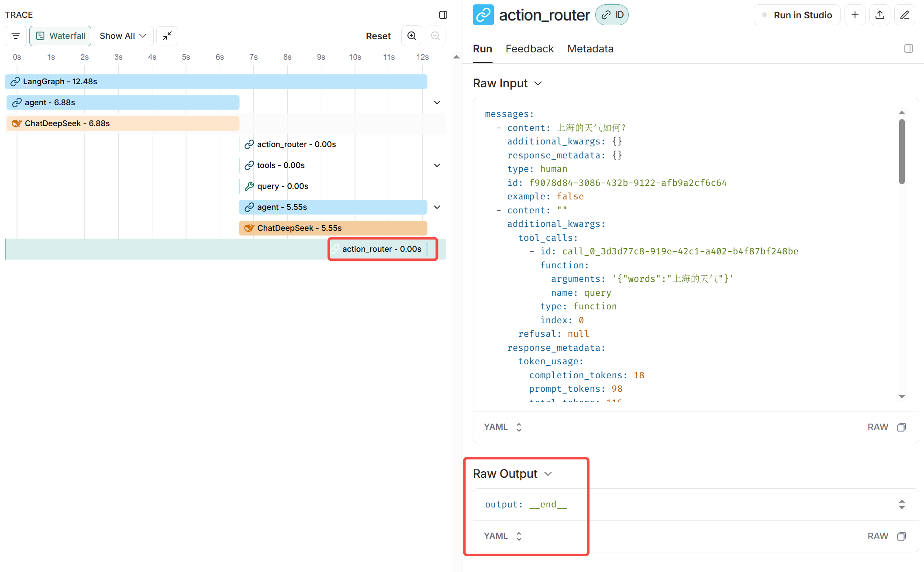Click the Reset button
This screenshot has height=572, width=924.
[x=378, y=36]
